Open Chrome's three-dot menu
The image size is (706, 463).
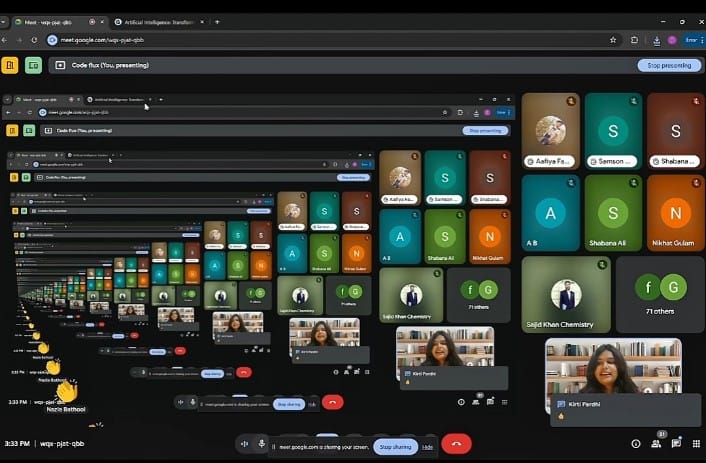point(702,40)
